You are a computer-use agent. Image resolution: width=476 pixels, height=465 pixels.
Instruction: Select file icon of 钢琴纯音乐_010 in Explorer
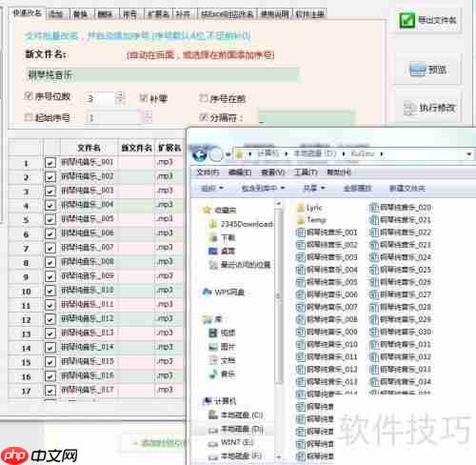301,344
